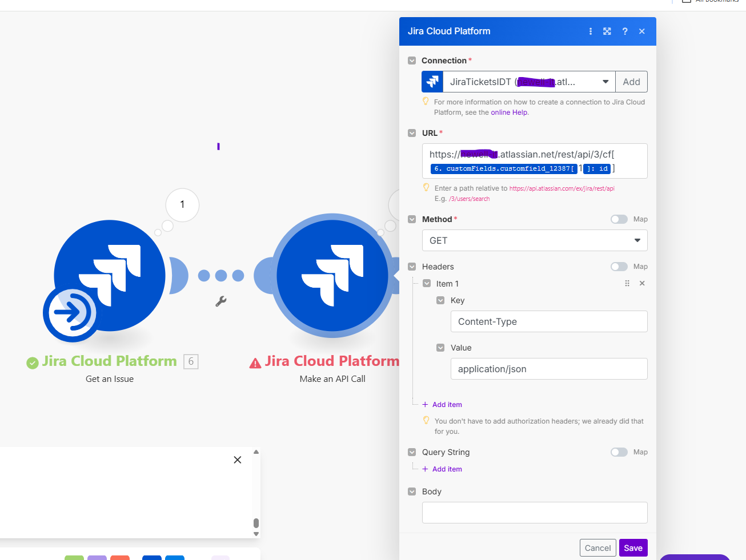
Task: Collapse the Key field
Action: point(440,300)
